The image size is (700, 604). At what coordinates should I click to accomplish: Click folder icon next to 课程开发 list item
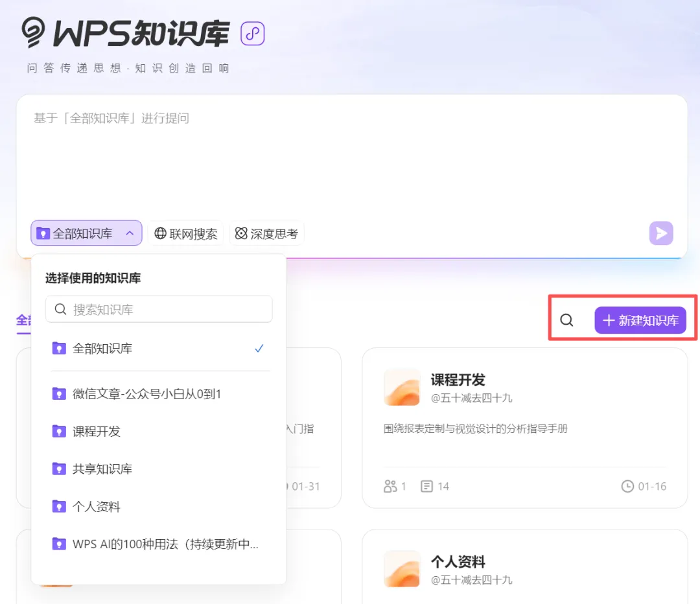pos(59,431)
